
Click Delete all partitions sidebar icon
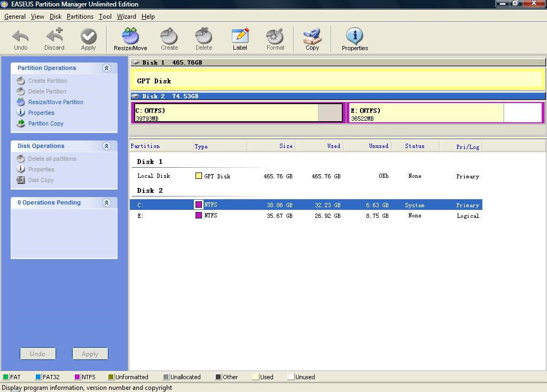coord(21,159)
